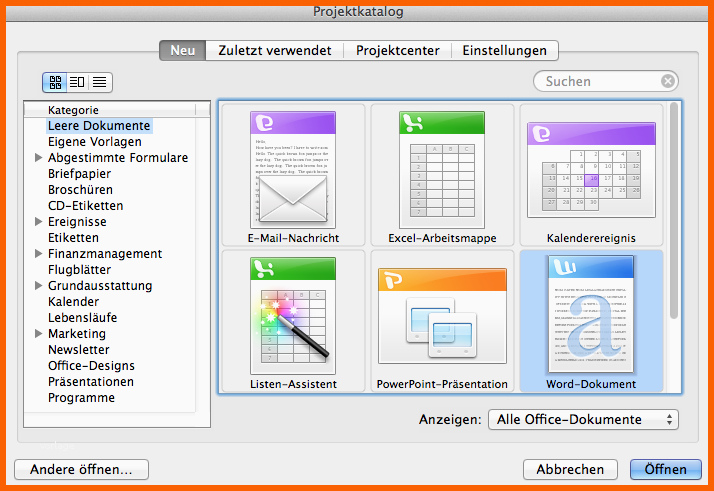Pick the Listen-Assistent template icon
Viewport: 714px width, 491px height.
coord(293,315)
